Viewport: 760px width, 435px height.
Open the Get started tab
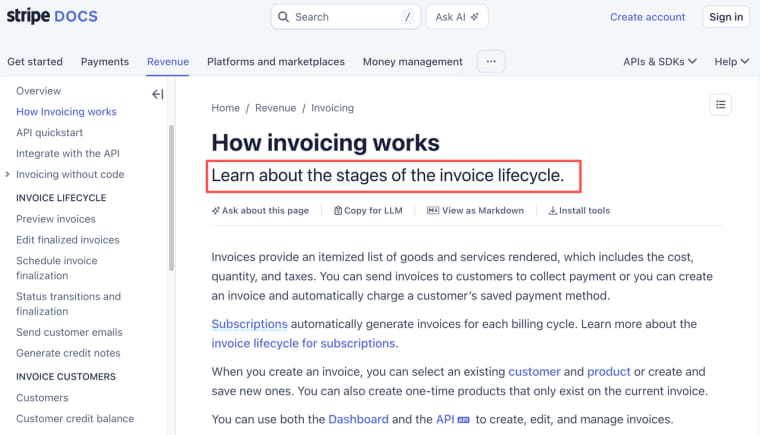point(35,62)
